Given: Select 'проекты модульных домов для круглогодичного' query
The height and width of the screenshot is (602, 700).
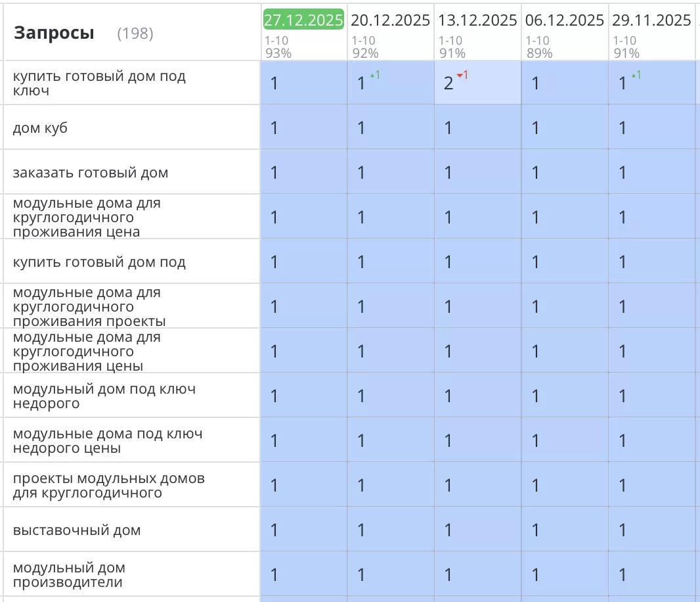Looking at the screenshot, I should 108,486.
